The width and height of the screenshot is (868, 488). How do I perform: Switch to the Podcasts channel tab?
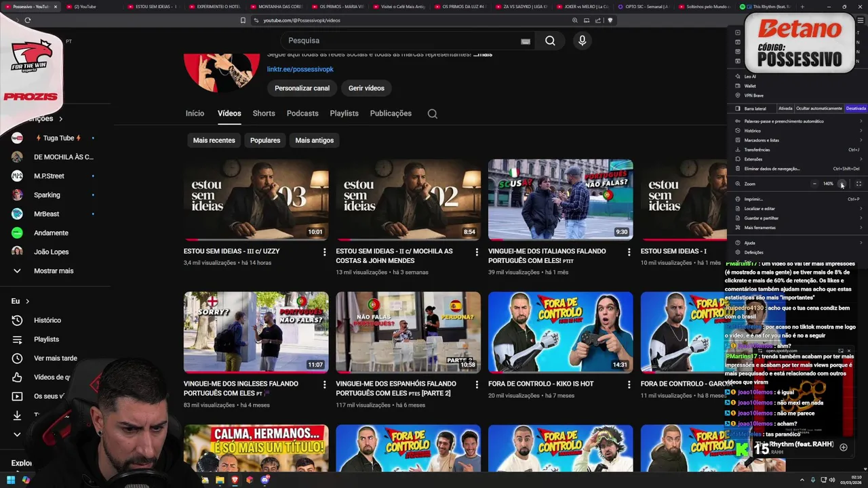click(302, 113)
